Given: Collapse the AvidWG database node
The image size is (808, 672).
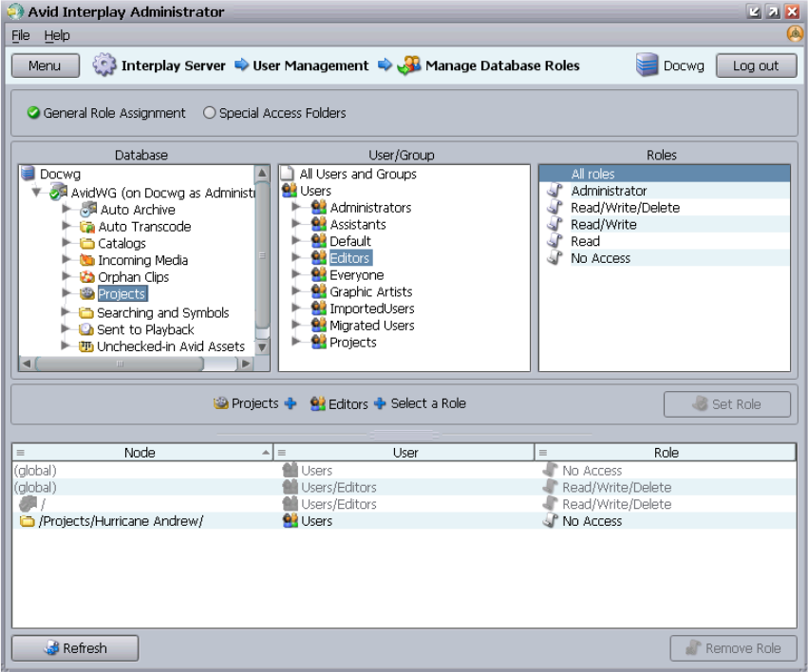Looking at the screenshot, I should pos(36,192).
